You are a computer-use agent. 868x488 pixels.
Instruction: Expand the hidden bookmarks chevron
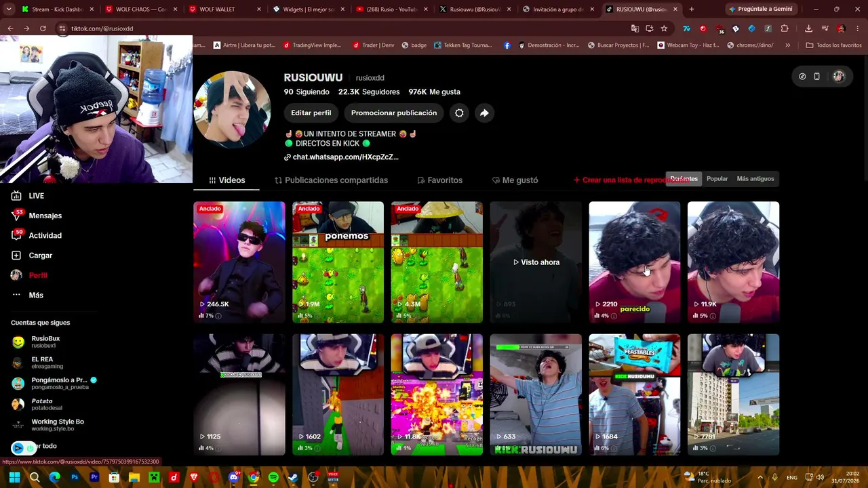pos(787,45)
